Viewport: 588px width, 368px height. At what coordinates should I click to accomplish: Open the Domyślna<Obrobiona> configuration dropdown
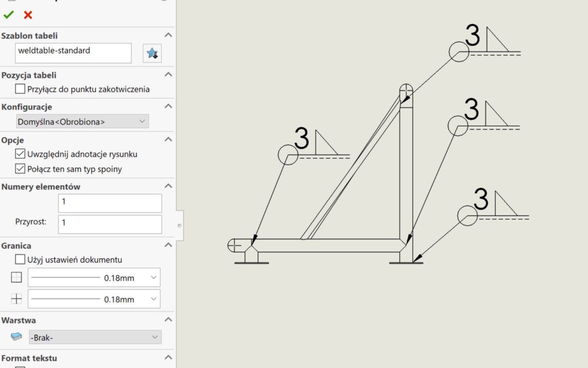(x=82, y=121)
